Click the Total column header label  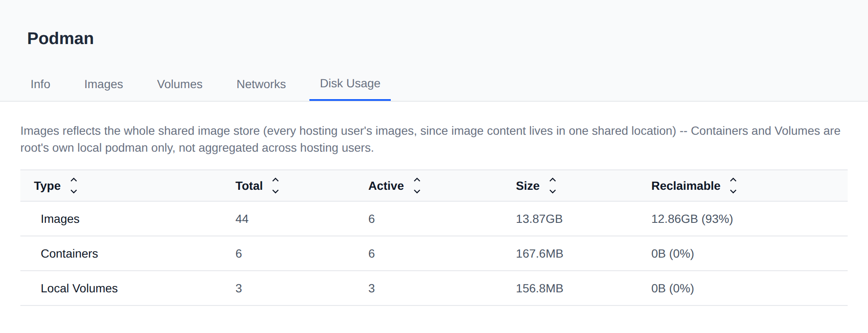tap(249, 186)
